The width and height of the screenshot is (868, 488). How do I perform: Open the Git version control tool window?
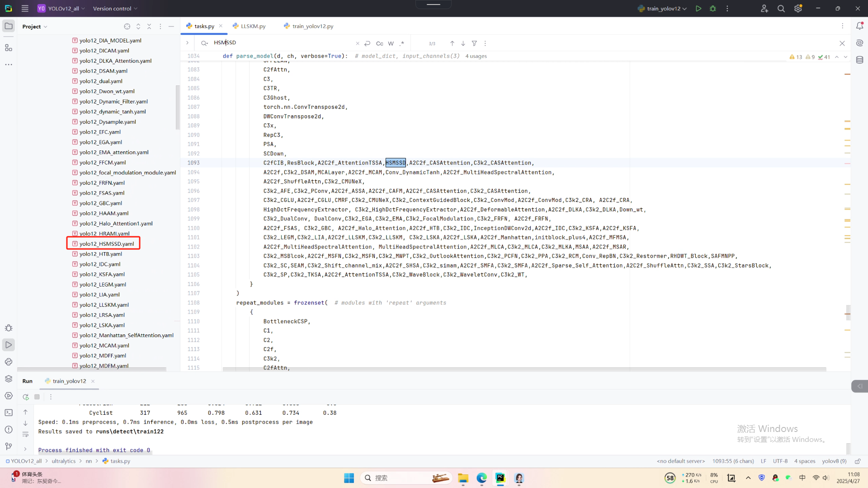pos(9,446)
